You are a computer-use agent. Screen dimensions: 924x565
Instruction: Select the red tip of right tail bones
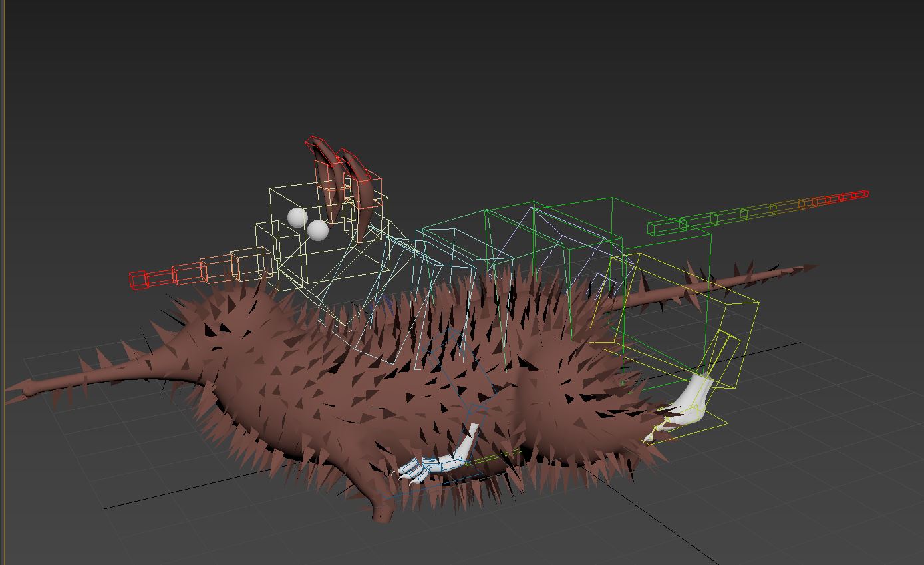tap(861, 195)
